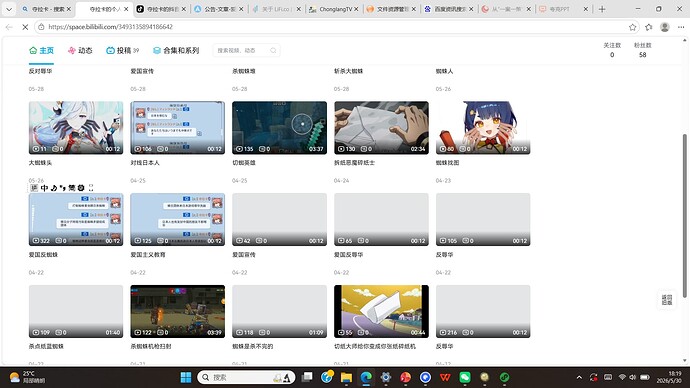Toggle 简 simplified mode in IME bar

click(71, 188)
